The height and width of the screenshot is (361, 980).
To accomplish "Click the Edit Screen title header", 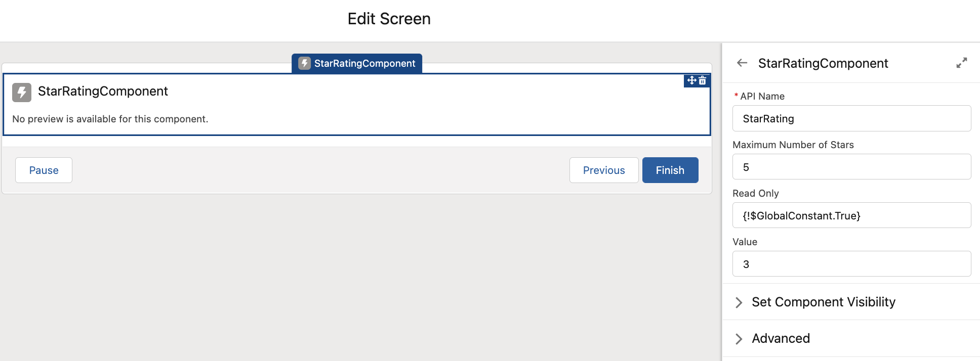I will [x=388, y=19].
